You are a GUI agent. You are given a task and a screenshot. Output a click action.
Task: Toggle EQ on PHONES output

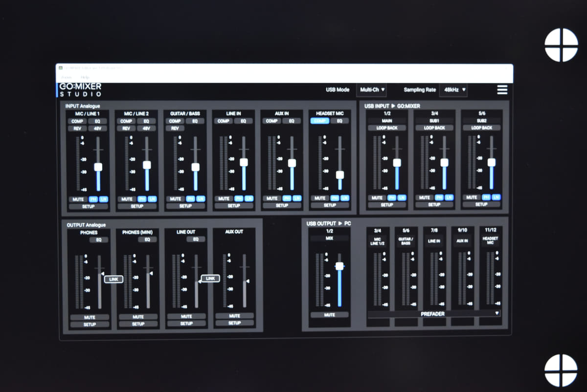point(98,240)
